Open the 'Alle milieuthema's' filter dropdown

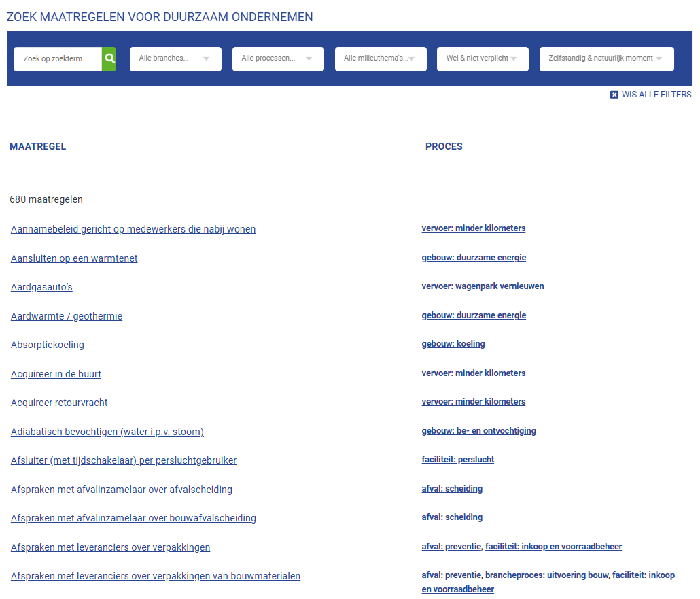(381, 59)
